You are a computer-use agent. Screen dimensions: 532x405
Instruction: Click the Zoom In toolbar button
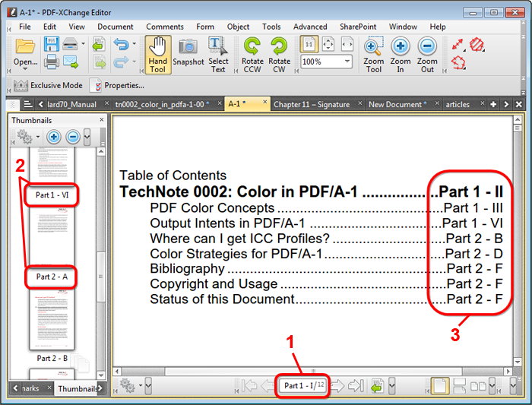coord(401,54)
